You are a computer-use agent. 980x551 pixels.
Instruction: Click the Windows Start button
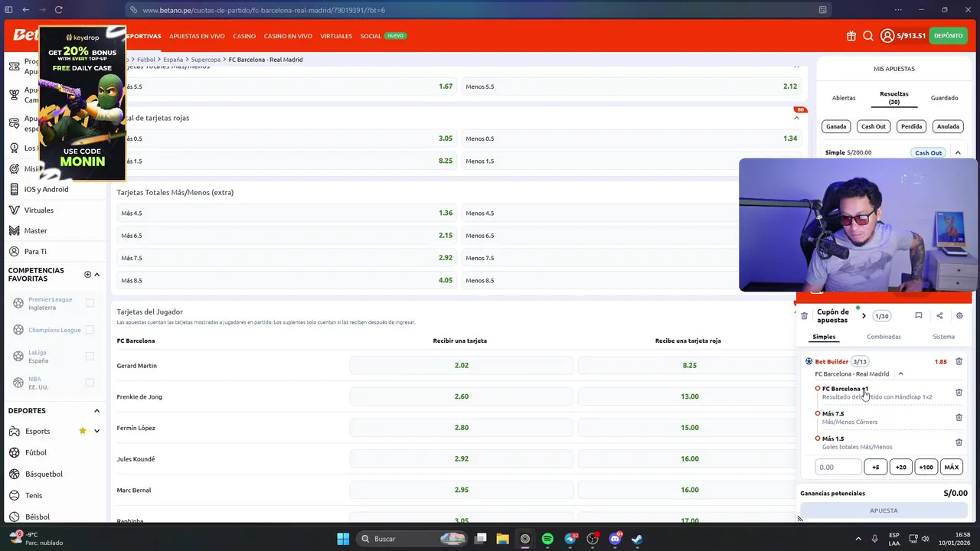coord(343,539)
